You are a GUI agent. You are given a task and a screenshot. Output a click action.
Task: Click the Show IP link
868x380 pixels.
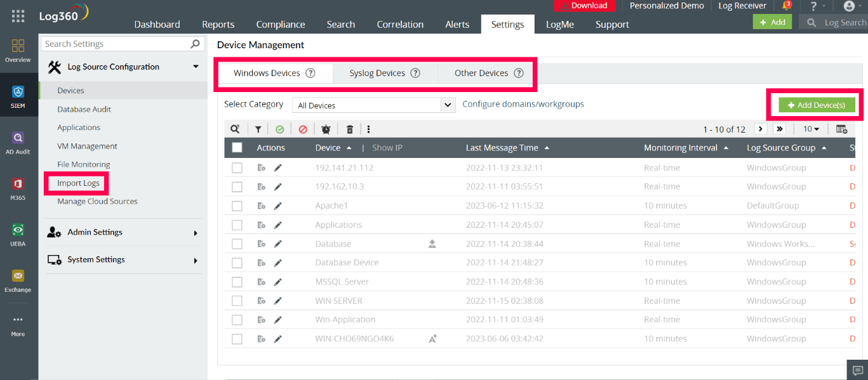(x=387, y=148)
